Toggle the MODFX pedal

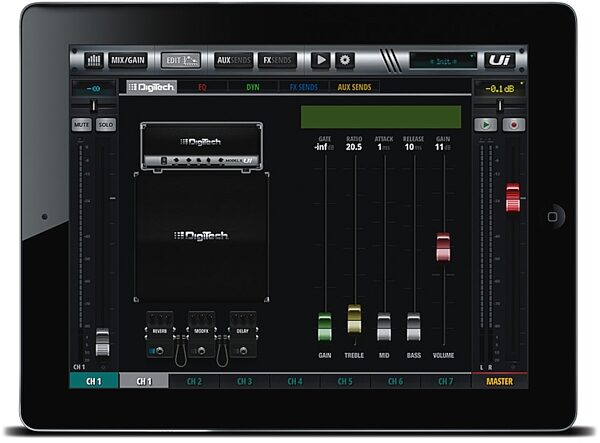tap(201, 334)
